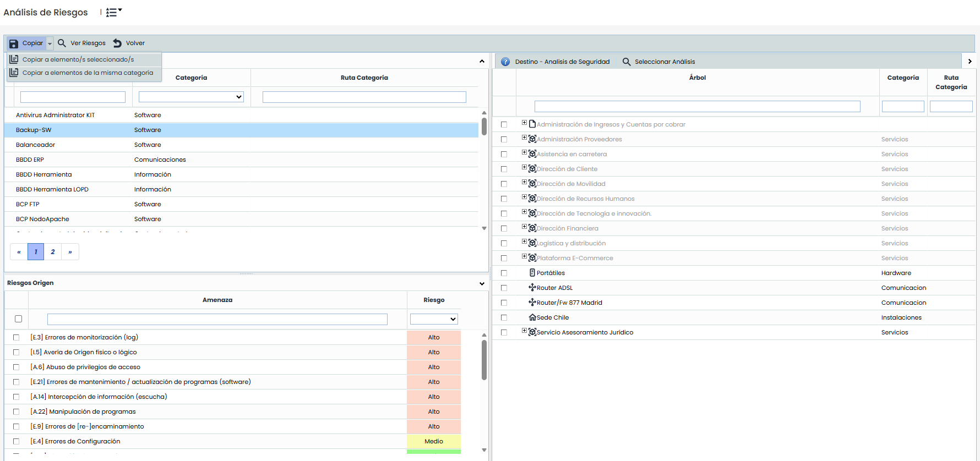Toggle select-all checkbox in Riesgos Origen header
The width and height of the screenshot is (980, 461).
point(18,319)
